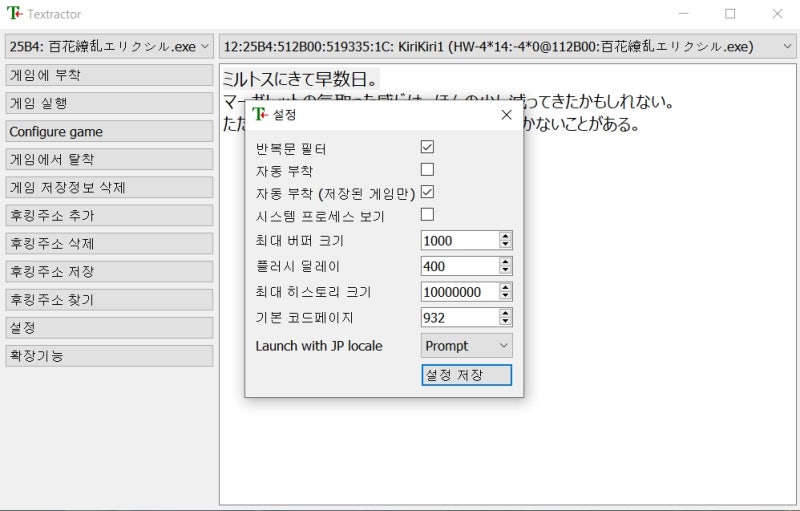Click the 게임에서 탈착 button
This screenshot has height=511, width=800.
pos(109,159)
